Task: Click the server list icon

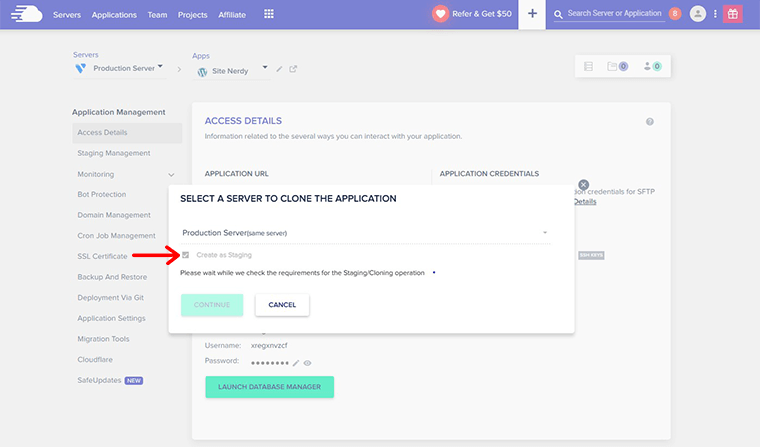Action: [588, 66]
